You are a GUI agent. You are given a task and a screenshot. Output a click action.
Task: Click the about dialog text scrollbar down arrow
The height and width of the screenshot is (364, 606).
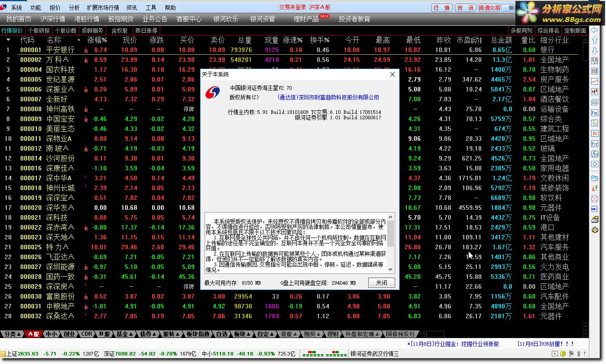(391, 269)
